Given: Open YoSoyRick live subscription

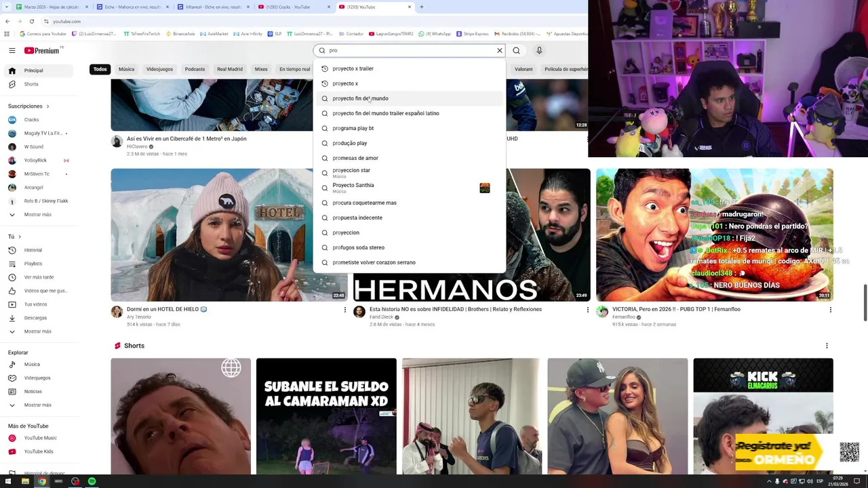Looking at the screenshot, I should [37, 161].
